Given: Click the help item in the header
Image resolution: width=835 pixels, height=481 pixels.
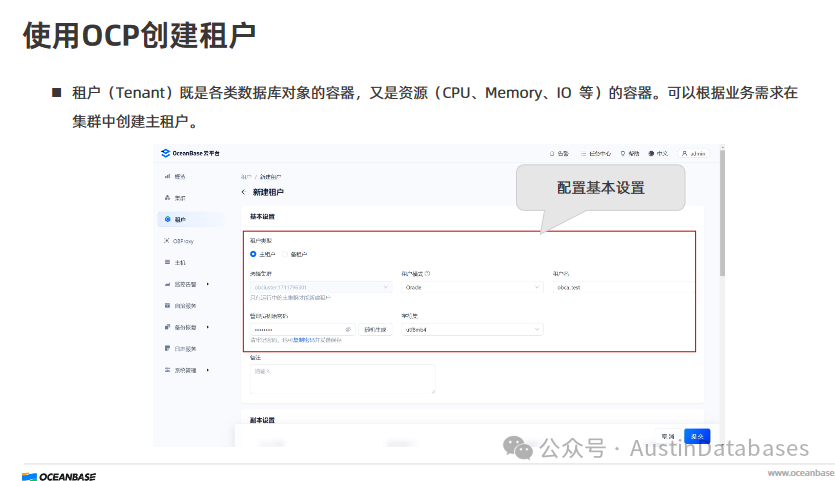Looking at the screenshot, I should click(x=630, y=153).
